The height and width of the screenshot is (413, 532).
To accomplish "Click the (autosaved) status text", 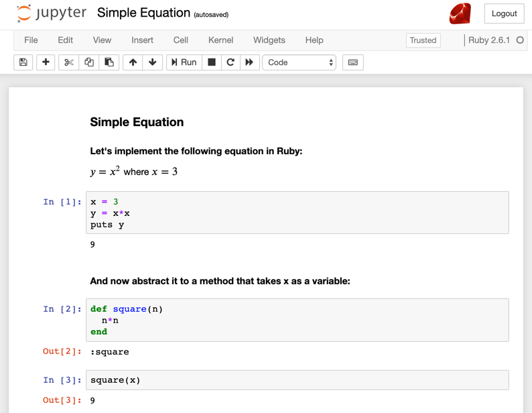I will point(211,15).
